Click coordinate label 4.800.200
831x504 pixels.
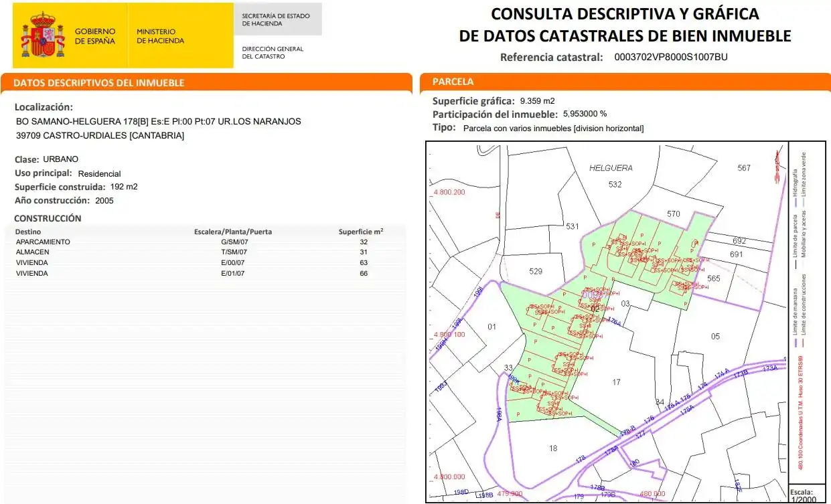(x=449, y=192)
